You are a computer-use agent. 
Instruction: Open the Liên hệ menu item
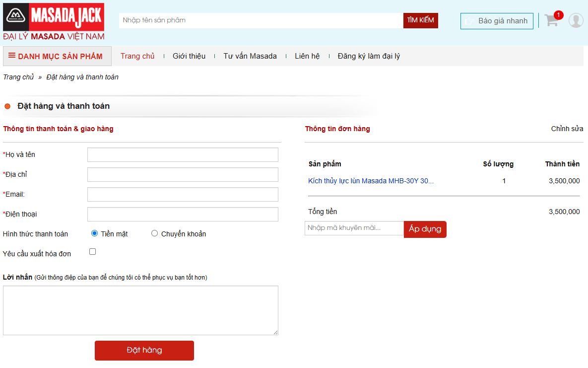307,56
